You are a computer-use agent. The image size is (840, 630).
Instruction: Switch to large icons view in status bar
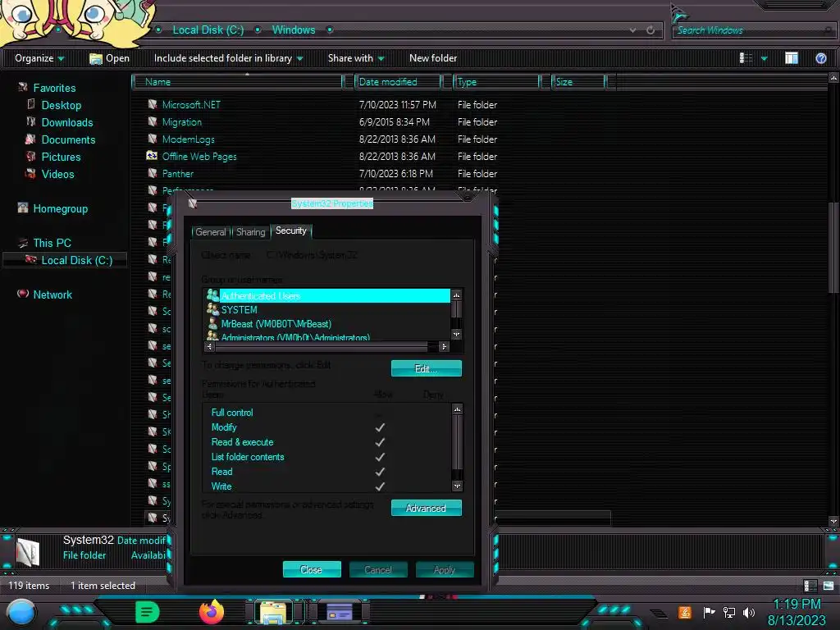(829, 586)
